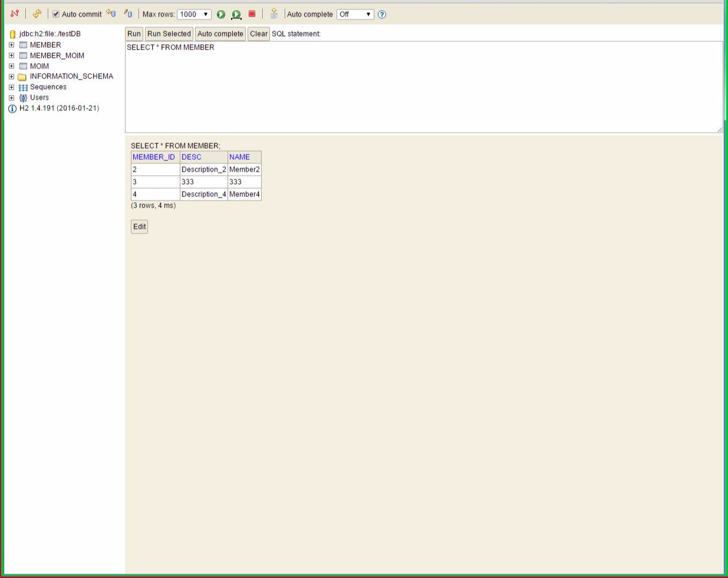The image size is (728, 578).
Task: Click the SELECT * FROM MEMBER; result label
Action: pyautogui.click(x=176, y=146)
